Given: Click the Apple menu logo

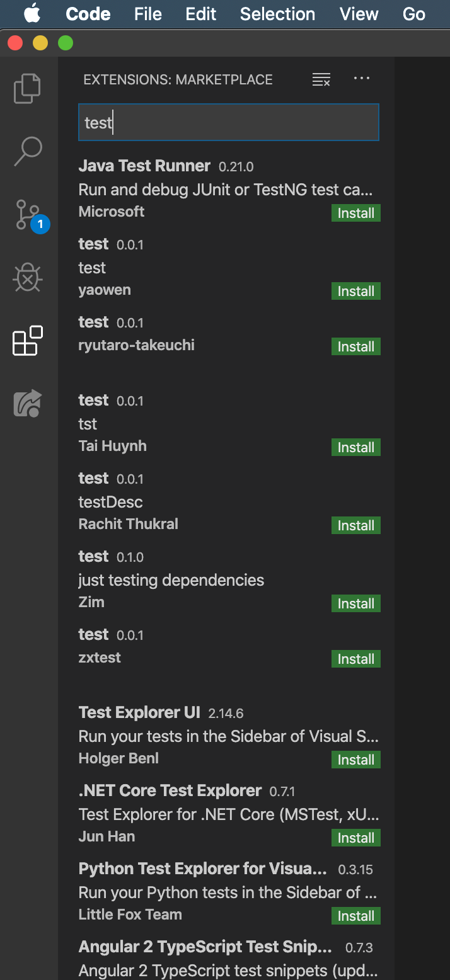Looking at the screenshot, I should coord(32,14).
